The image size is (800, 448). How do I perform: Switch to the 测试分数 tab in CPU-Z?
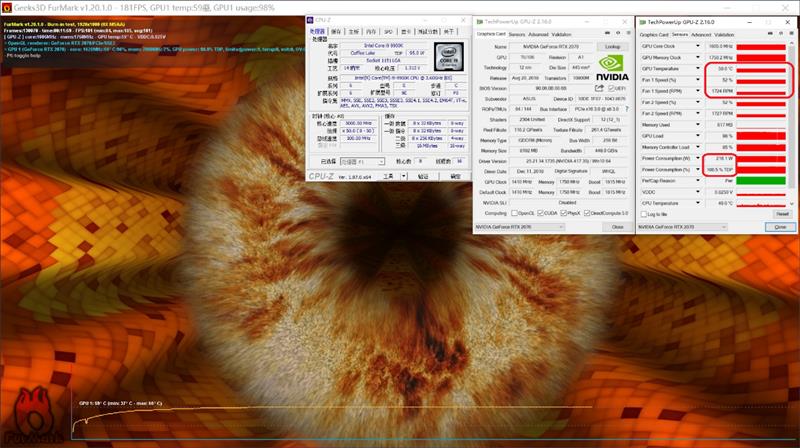click(427, 32)
